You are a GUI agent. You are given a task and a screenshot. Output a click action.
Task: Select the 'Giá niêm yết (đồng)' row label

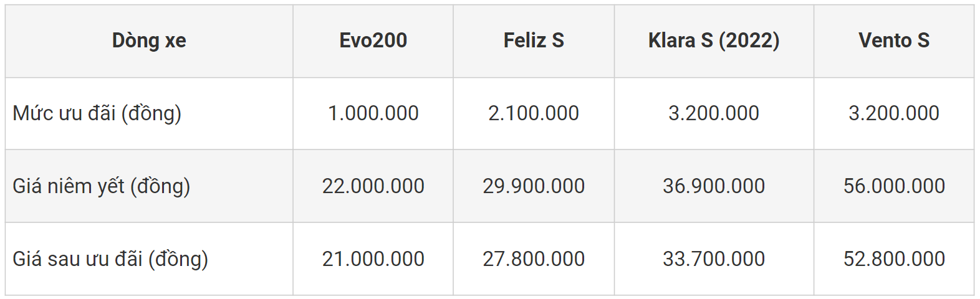(x=102, y=186)
